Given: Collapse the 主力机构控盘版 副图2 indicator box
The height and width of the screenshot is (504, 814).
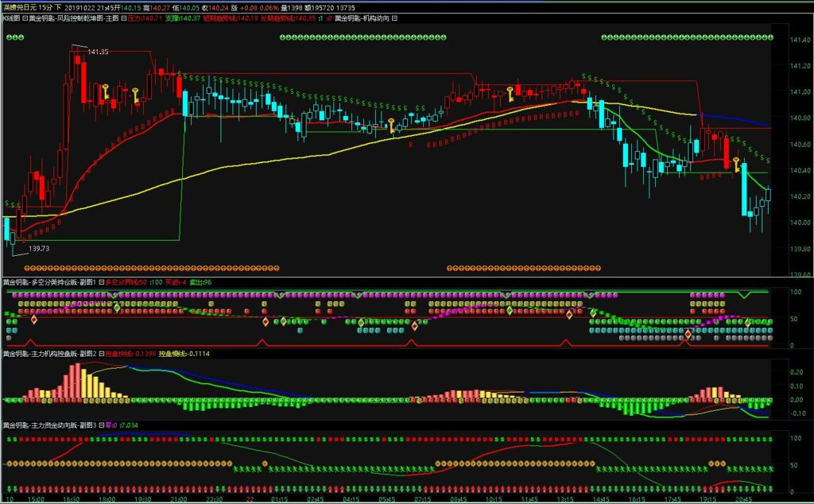Looking at the screenshot, I should tap(100, 352).
